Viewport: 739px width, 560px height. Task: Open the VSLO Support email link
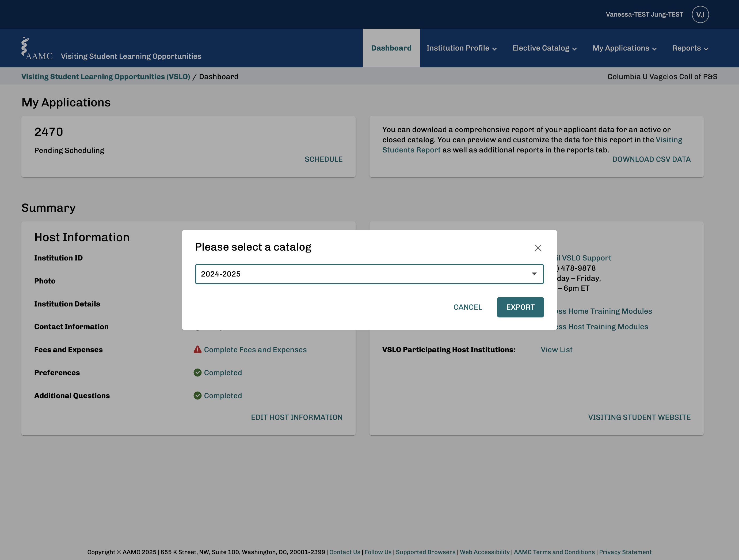(584, 258)
